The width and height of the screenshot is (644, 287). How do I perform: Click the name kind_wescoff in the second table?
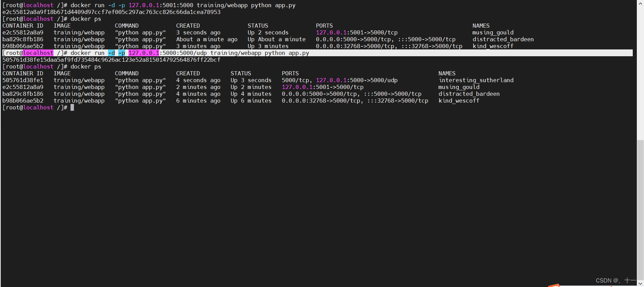pos(459,101)
